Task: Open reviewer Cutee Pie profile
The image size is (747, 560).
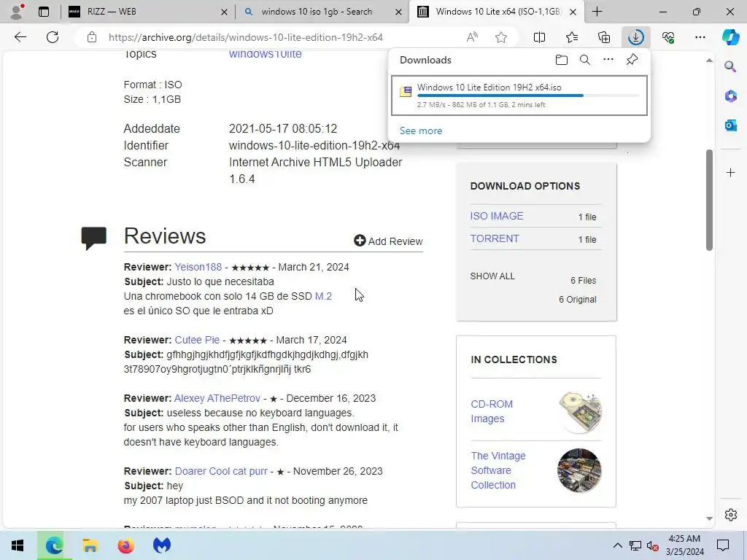Action: 197,340
